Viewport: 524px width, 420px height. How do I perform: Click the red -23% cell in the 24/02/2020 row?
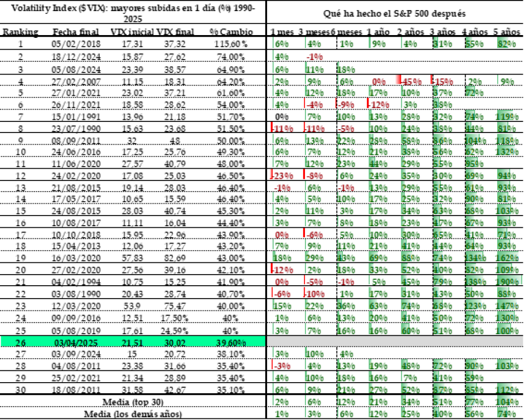[282, 176]
